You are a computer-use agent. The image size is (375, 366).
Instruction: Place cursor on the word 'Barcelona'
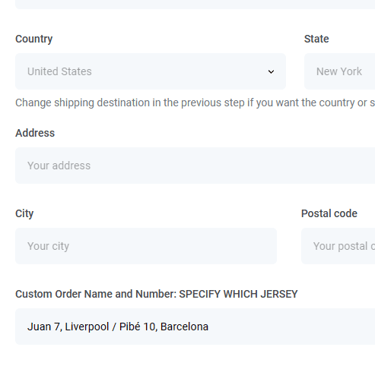(x=184, y=327)
